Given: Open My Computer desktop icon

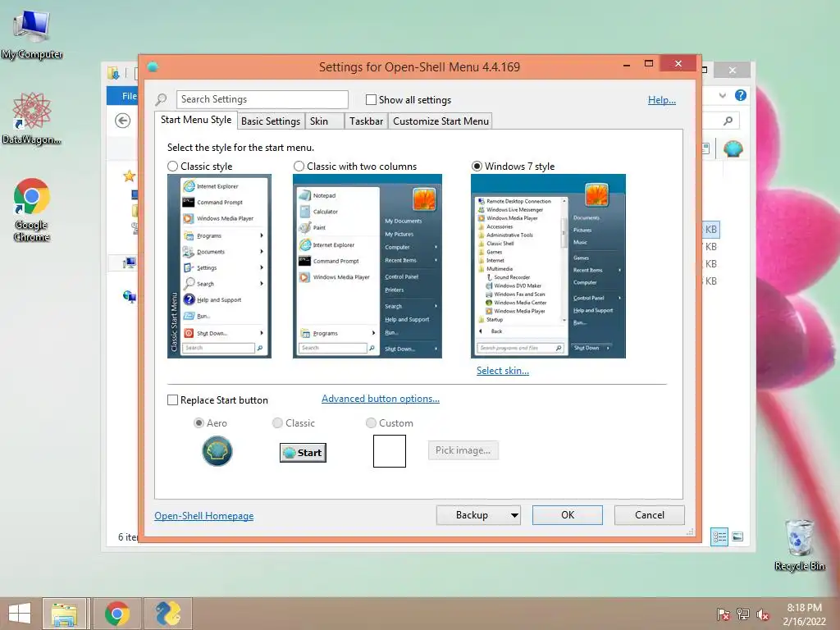Looking at the screenshot, I should pos(32,33).
